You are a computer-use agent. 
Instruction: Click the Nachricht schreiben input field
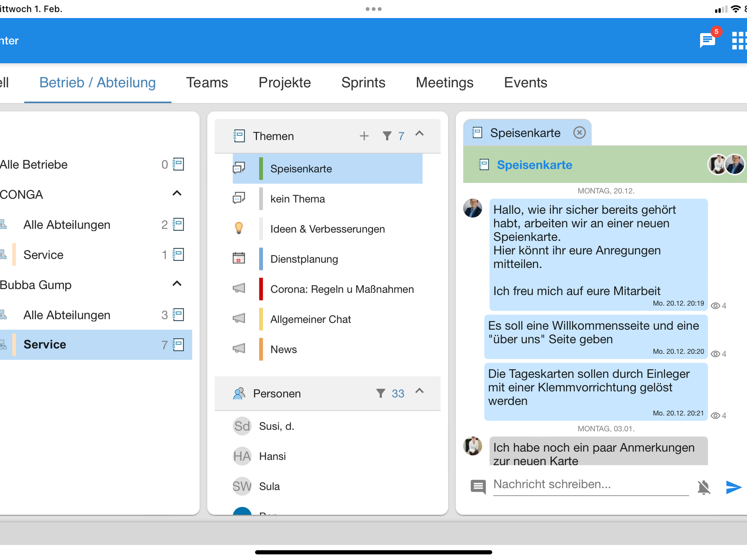click(591, 485)
